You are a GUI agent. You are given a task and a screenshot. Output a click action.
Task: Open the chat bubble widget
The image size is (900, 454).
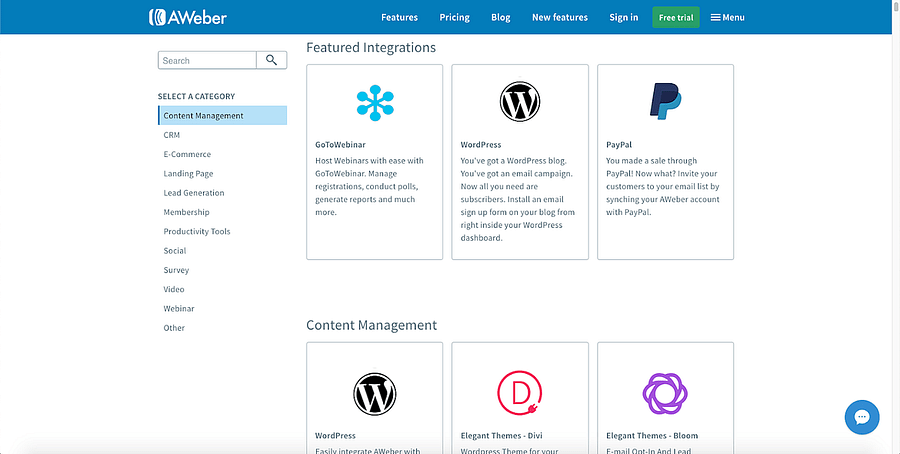coord(861,417)
